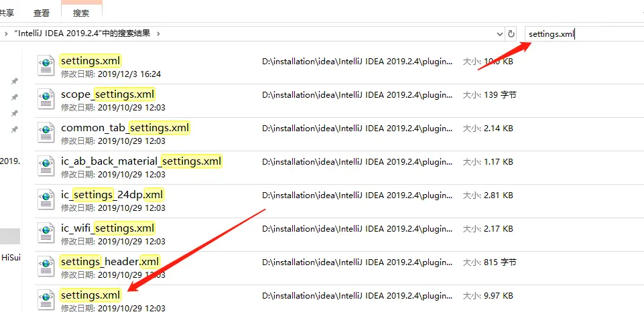Select the "IntelliJ IDEA 2019.2.4"中的搜索结果 breadcrumb
The height and width of the screenshot is (312, 644).
tap(82, 33)
